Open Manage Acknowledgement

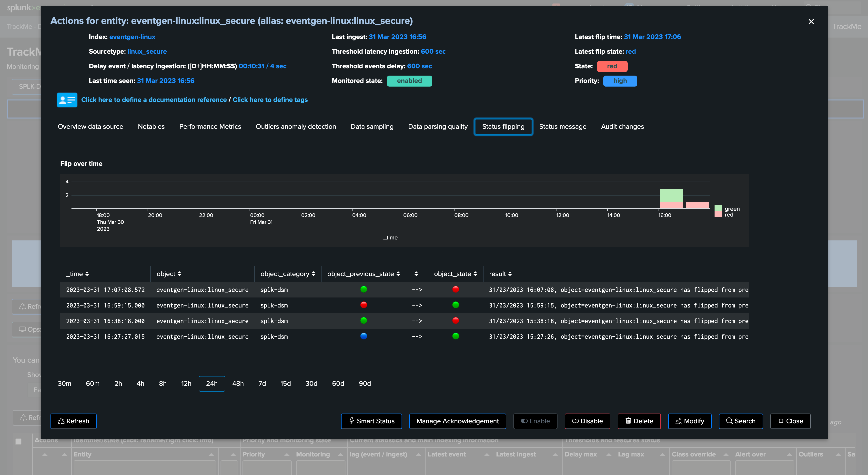pos(458,421)
